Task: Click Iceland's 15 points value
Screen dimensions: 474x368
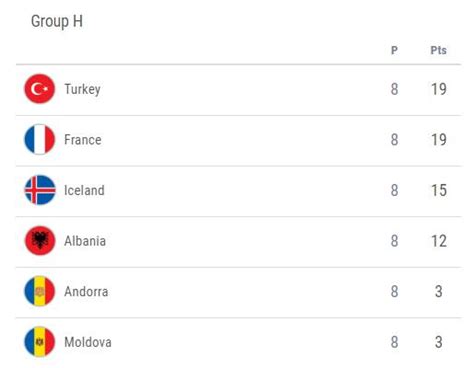Action: pos(439,190)
